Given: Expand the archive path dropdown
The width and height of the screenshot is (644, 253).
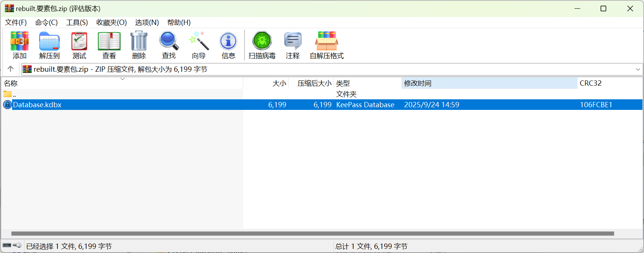Looking at the screenshot, I should pyautogui.click(x=638, y=69).
